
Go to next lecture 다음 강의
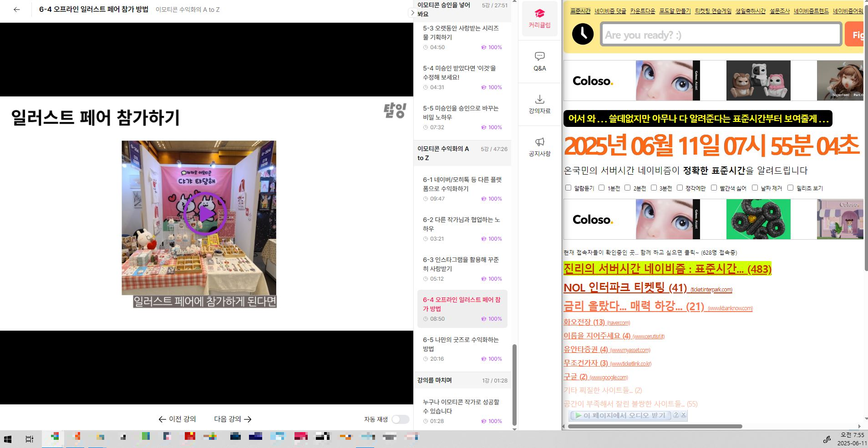coord(233,419)
